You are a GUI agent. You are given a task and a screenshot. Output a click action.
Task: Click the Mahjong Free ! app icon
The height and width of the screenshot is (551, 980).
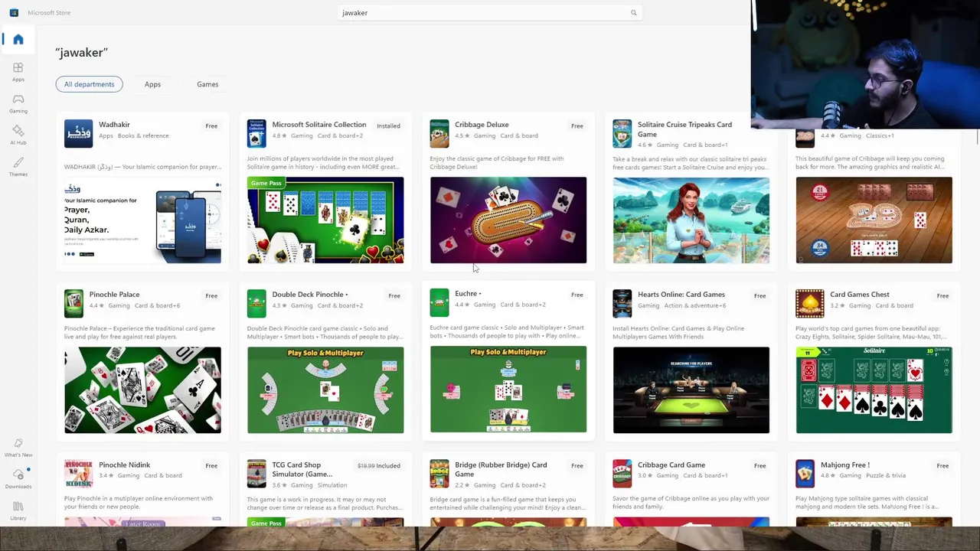point(805,474)
